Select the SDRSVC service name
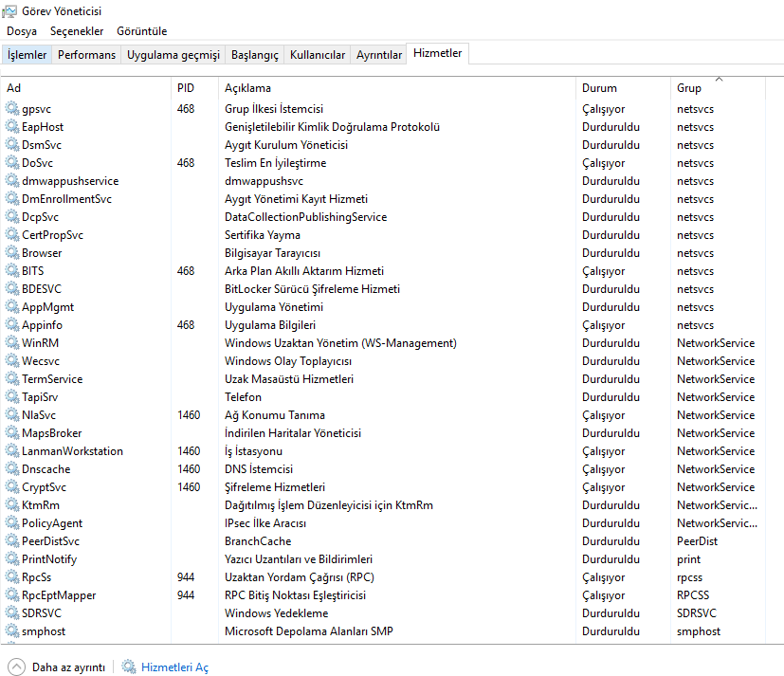Screen dimensions: 784x676 [x=42, y=613]
